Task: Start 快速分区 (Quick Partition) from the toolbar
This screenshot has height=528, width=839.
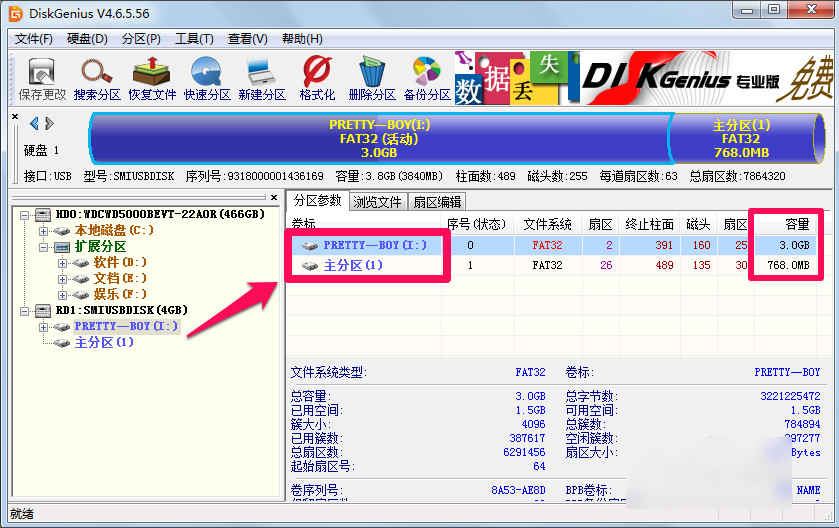Action: [207, 79]
